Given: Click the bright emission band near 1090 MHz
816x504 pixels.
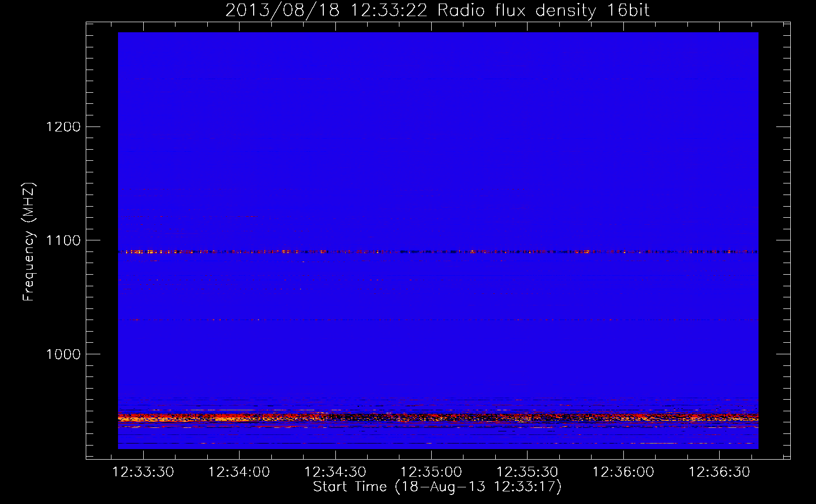Looking at the screenshot, I should click(x=438, y=251).
